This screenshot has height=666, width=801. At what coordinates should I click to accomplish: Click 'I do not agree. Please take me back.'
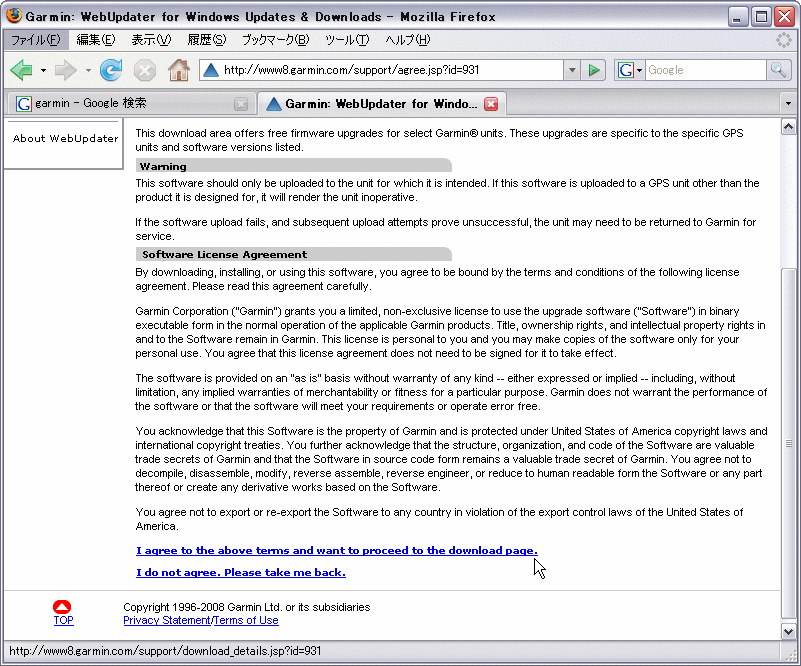point(241,573)
